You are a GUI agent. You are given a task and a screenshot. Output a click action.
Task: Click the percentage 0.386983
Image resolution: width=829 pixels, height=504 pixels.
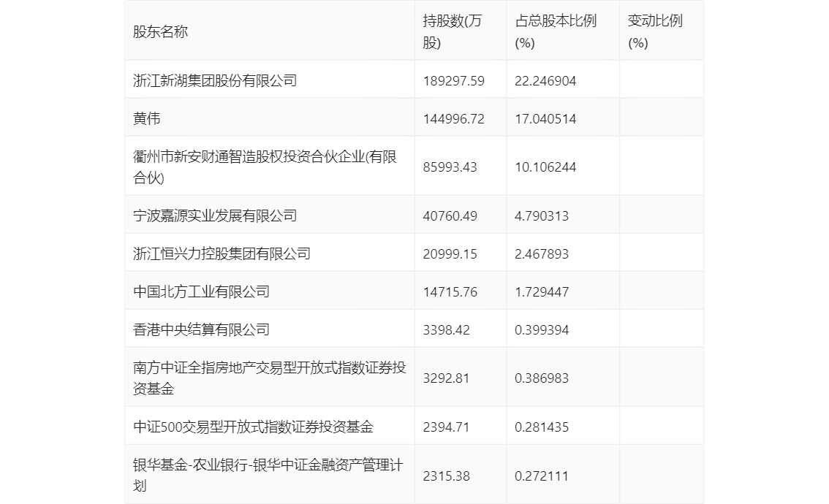point(542,379)
